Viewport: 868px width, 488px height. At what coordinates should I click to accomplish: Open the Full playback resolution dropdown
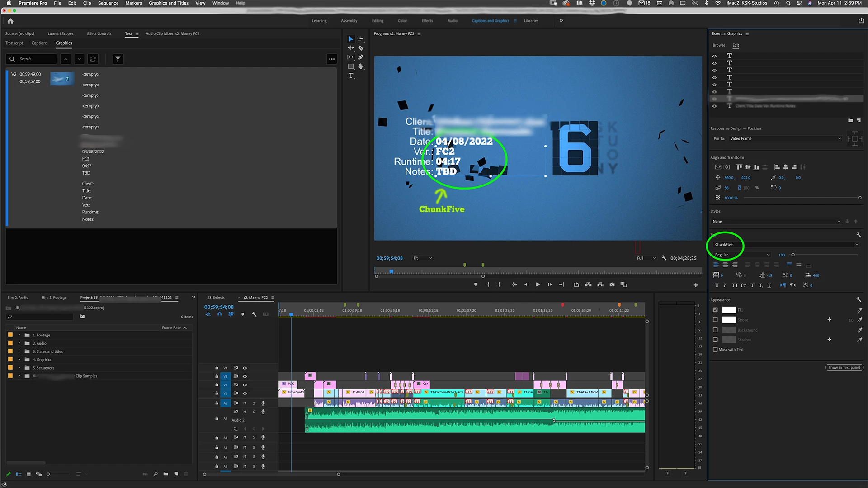(x=646, y=258)
